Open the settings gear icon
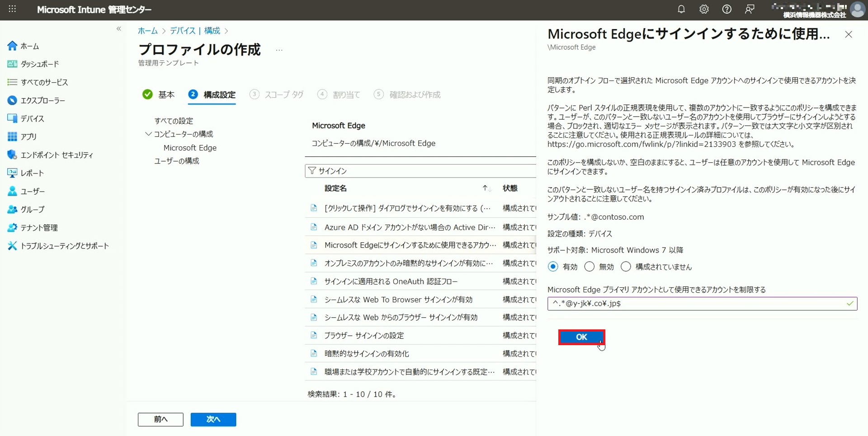Viewport: 868px width, 436px height. point(704,9)
